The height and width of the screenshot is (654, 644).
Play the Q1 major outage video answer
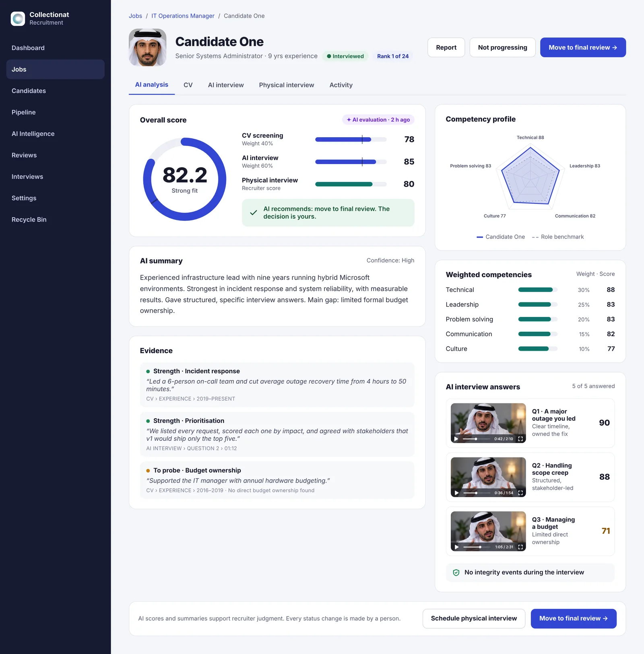[456, 439]
